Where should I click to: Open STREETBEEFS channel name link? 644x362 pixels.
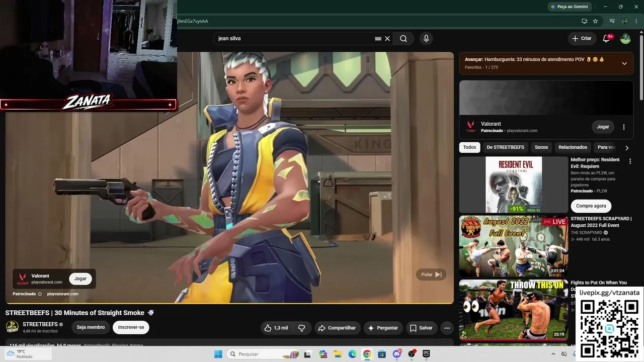(x=40, y=324)
